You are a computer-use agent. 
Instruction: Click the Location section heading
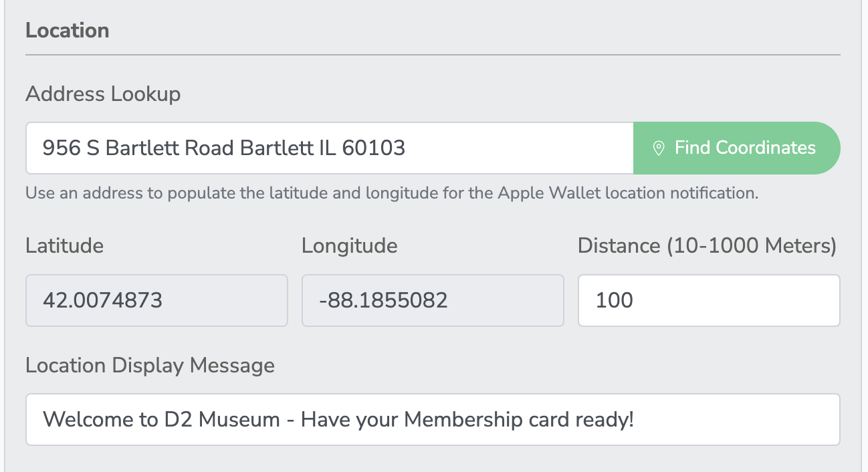[68, 31]
